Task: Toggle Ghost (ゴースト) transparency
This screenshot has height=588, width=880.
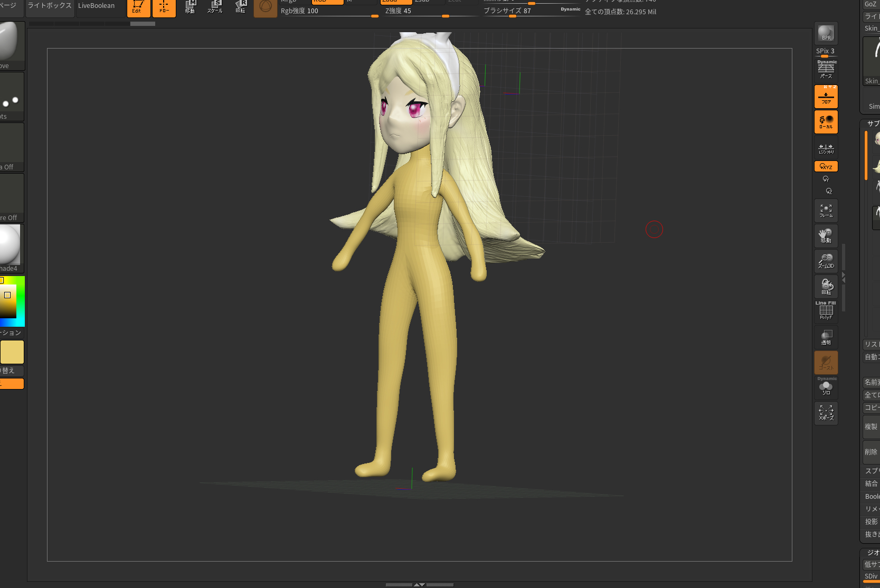Action: click(826, 363)
